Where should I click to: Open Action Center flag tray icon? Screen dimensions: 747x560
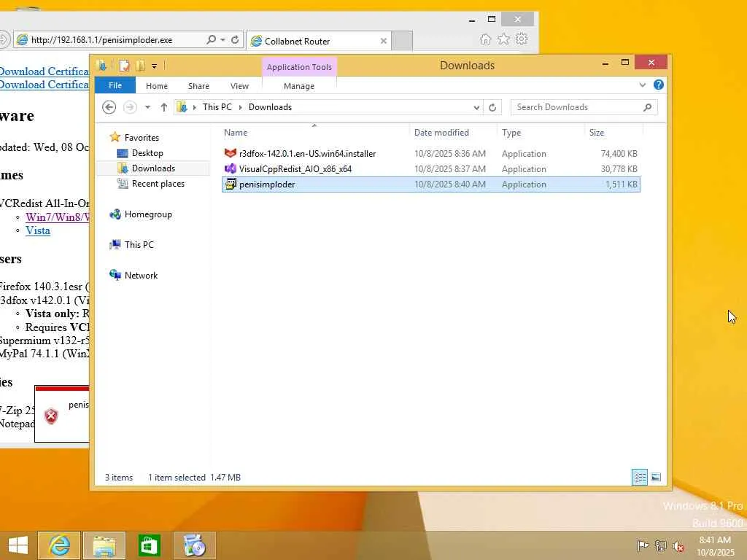point(643,545)
